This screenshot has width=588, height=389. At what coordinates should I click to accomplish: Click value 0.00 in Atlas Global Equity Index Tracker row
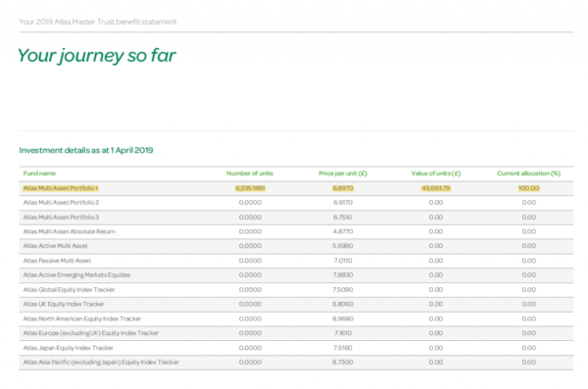[x=436, y=290]
